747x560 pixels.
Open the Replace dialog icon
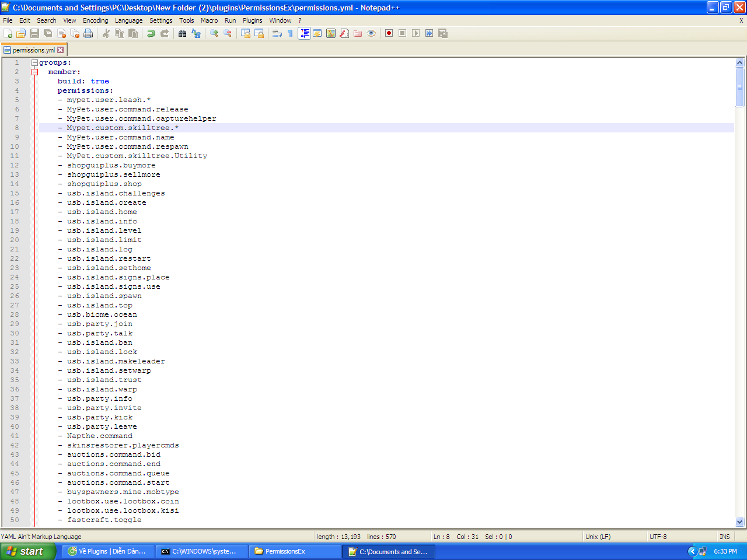coord(196,33)
